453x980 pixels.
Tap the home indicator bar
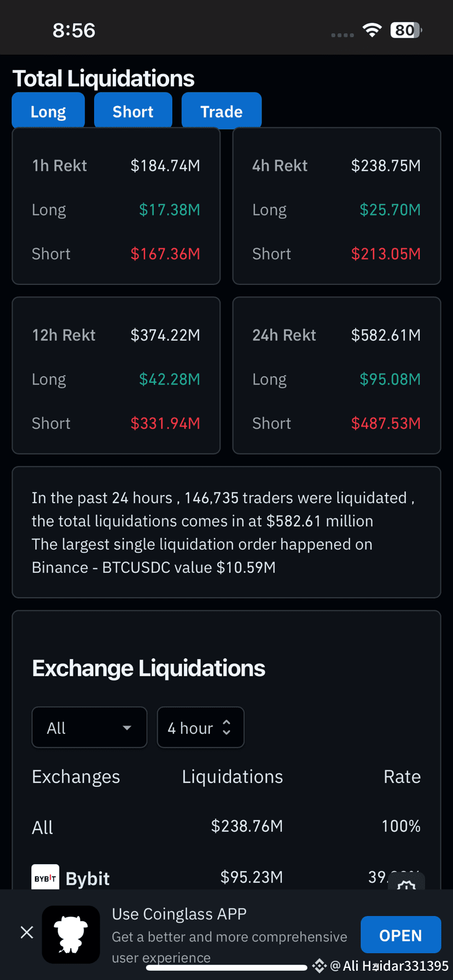tap(226, 968)
